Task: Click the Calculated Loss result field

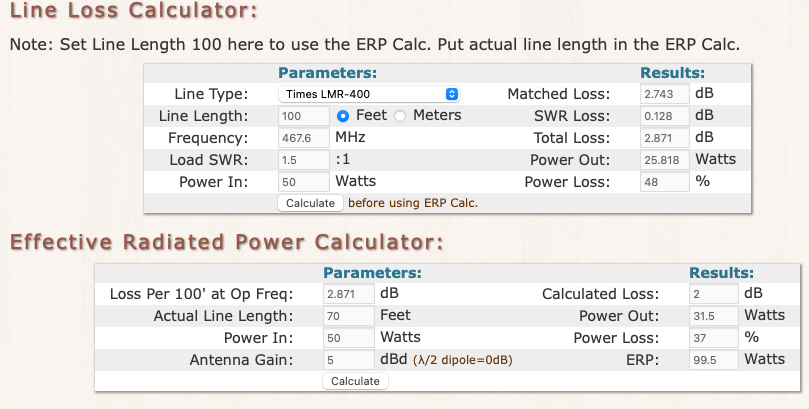Action: [x=713, y=295]
